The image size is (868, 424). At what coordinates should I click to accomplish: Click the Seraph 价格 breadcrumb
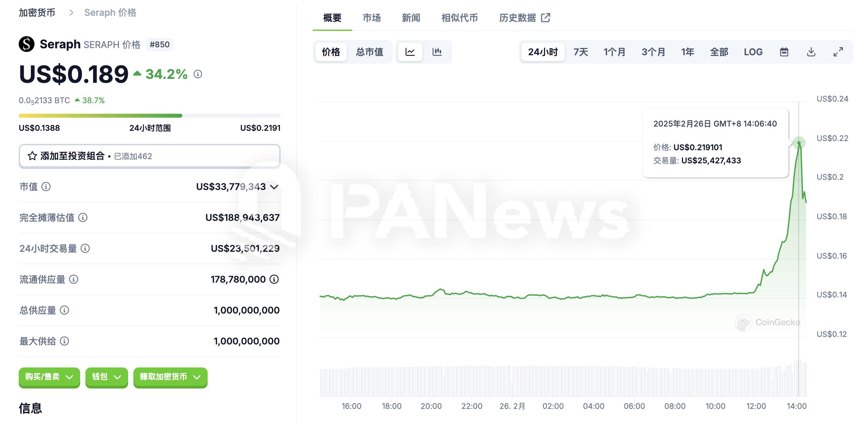pos(110,13)
